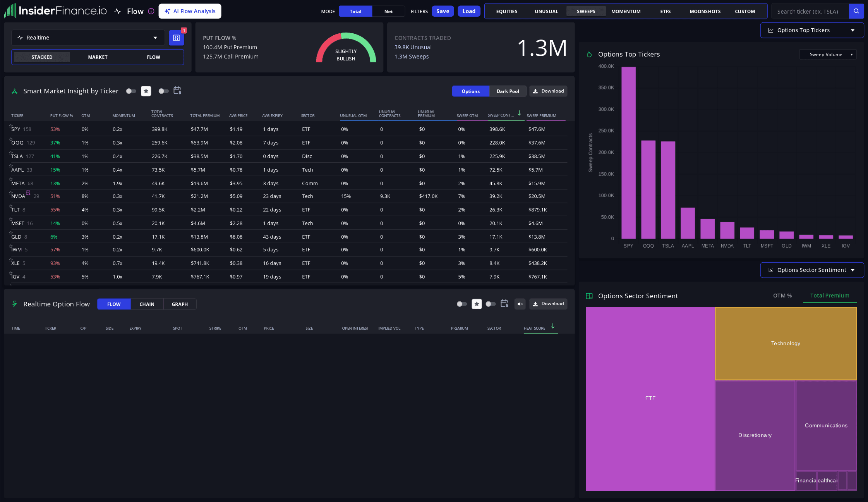Open the Sweep Volume dropdown
This screenshot has width=868, height=502.
tap(828, 55)
